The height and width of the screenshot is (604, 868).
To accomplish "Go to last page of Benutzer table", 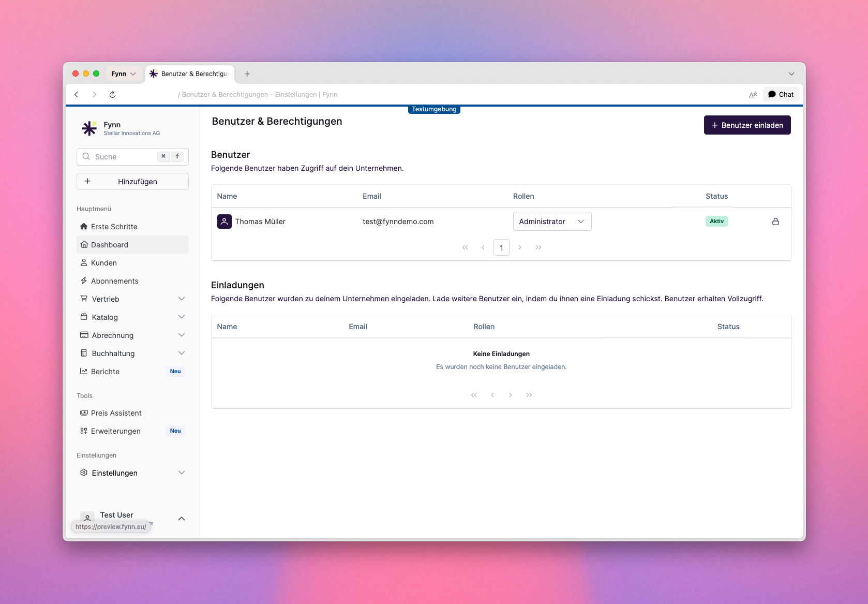I will pos(538,247).
